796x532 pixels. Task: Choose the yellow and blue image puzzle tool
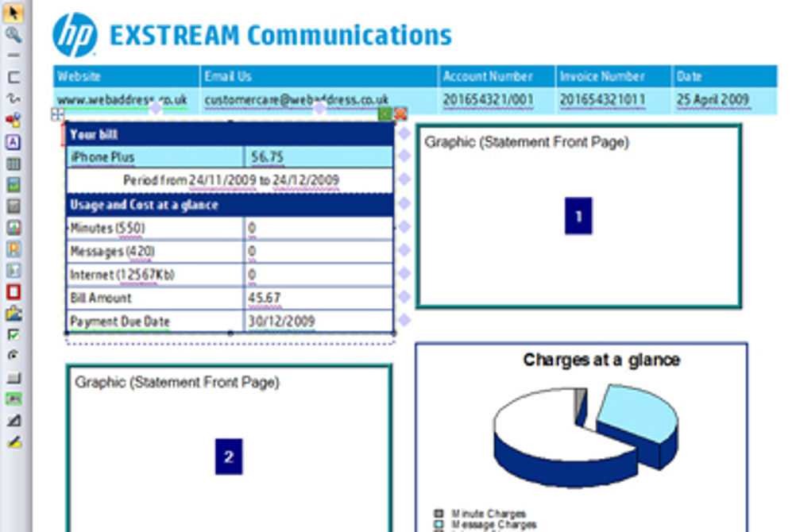pyautogui.click(x=14, y=313)
